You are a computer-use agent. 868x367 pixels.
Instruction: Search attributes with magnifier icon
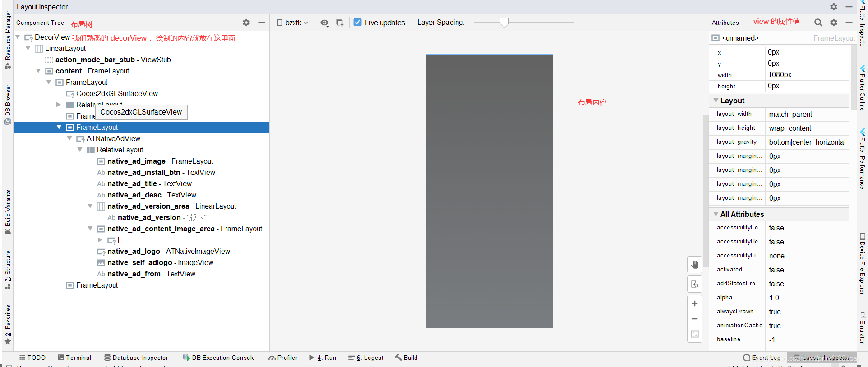818,22
